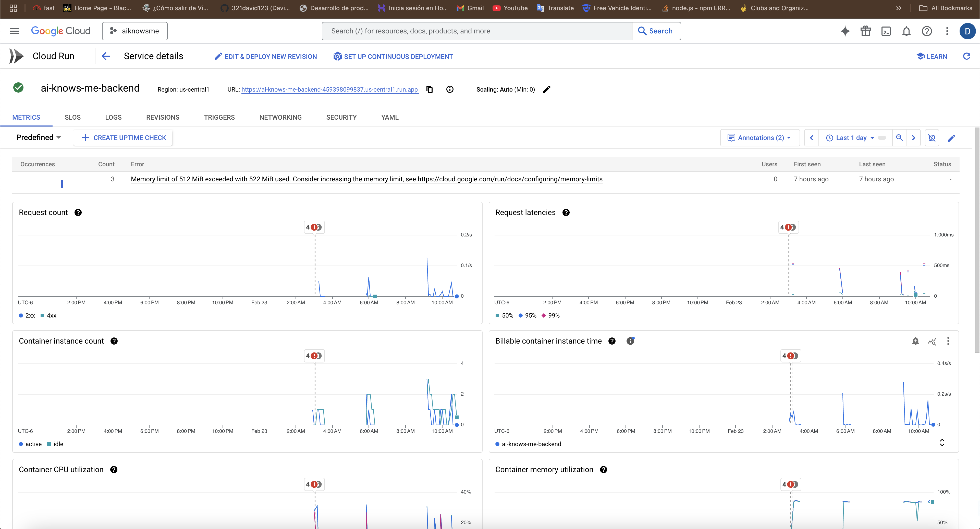Expand the Predefined dashboard dropdown
The height and width of the screenshot is (529, 980).
[39, 138]
